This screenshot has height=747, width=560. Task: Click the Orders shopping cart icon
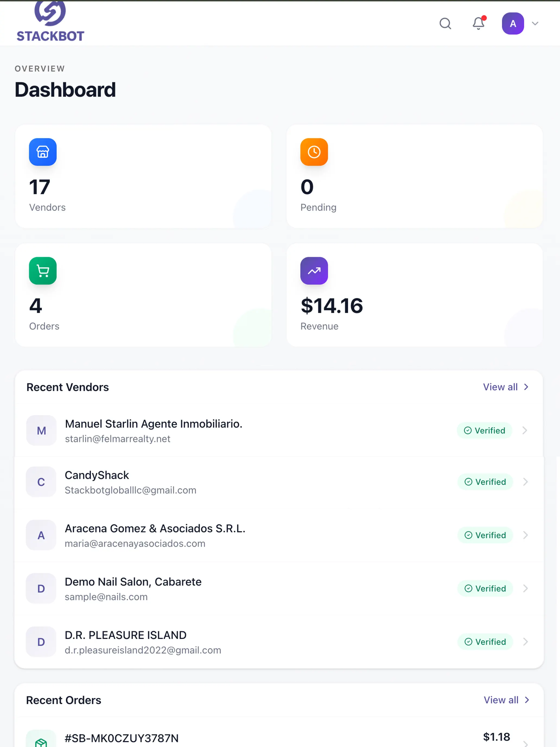[43, 271]
